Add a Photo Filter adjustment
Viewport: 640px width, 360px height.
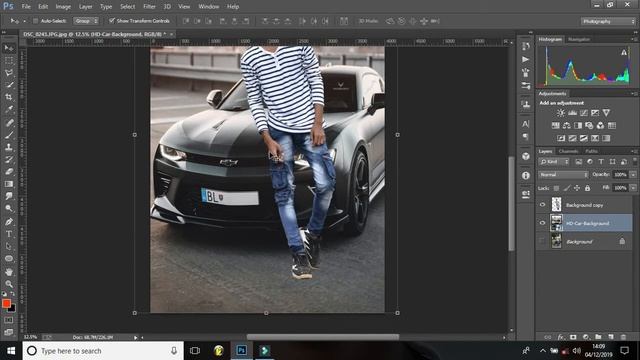tap(589, 125)
